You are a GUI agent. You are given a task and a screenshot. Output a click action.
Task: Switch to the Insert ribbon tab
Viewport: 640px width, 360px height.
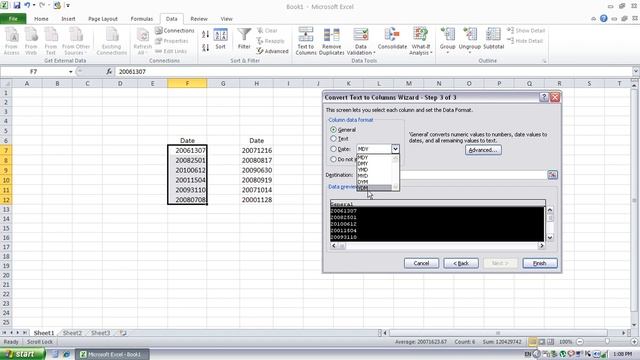(68, 19)
